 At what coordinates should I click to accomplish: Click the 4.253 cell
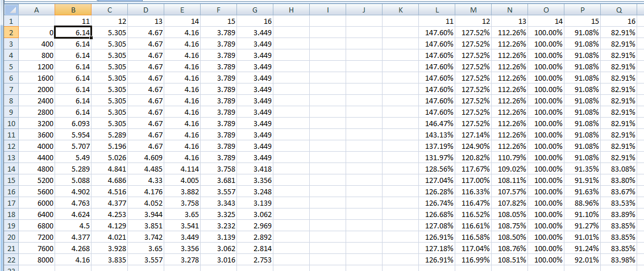tap(109, 214)
